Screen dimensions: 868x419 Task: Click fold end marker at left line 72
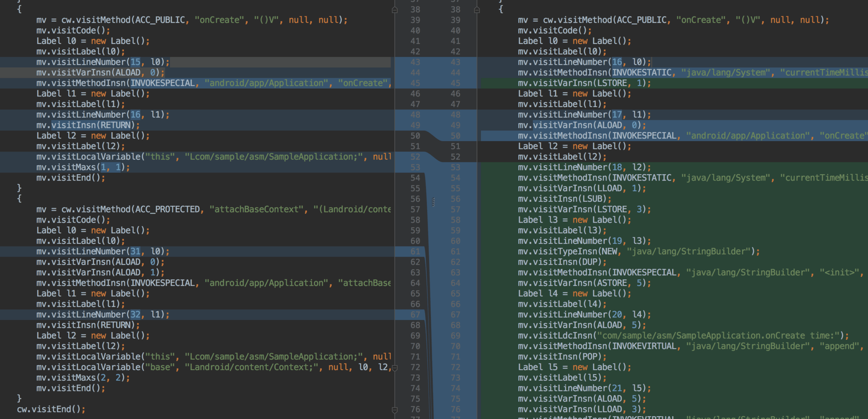(x=395, y=368)
